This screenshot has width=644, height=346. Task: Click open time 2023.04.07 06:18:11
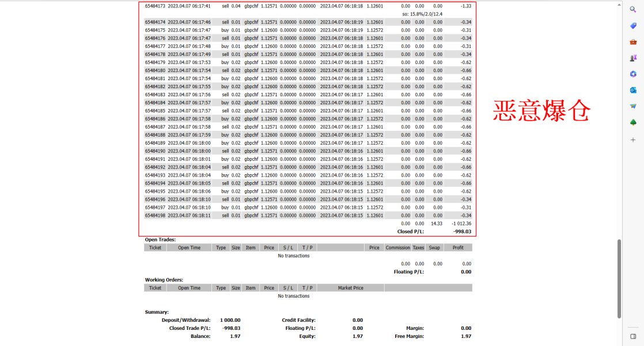click(189, 216)
